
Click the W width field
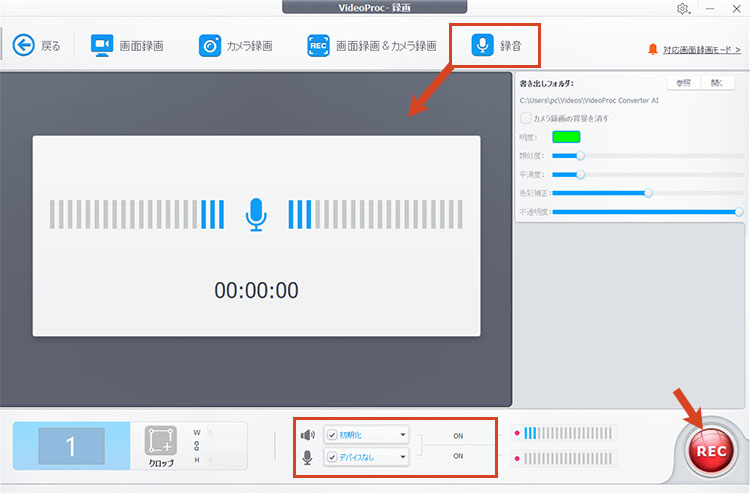[226, 433]
